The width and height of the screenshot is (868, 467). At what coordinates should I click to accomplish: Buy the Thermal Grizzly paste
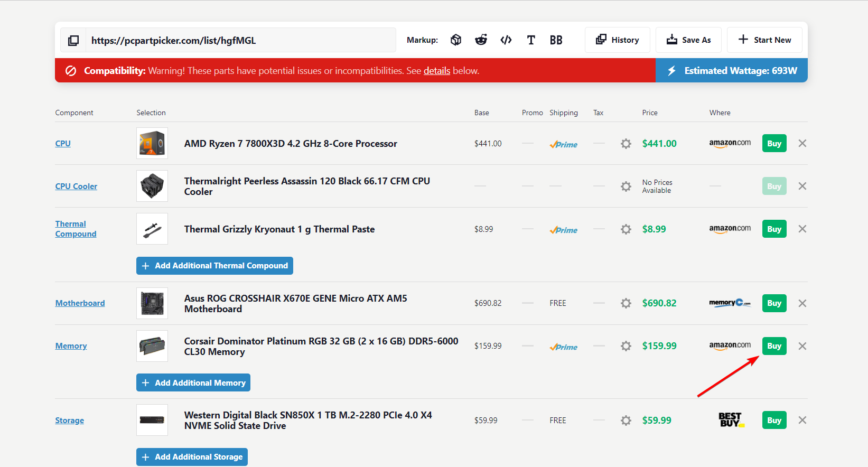point(774,229)
